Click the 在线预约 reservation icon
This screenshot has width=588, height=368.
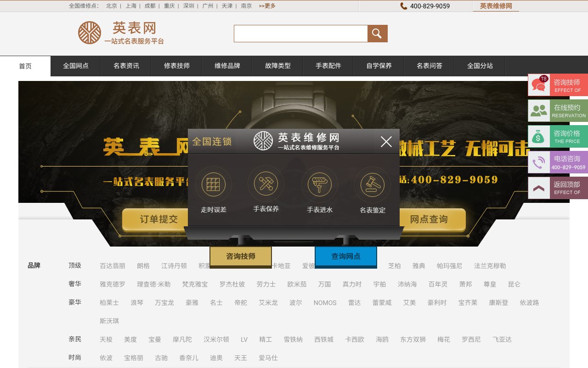[x=537, y=110]
